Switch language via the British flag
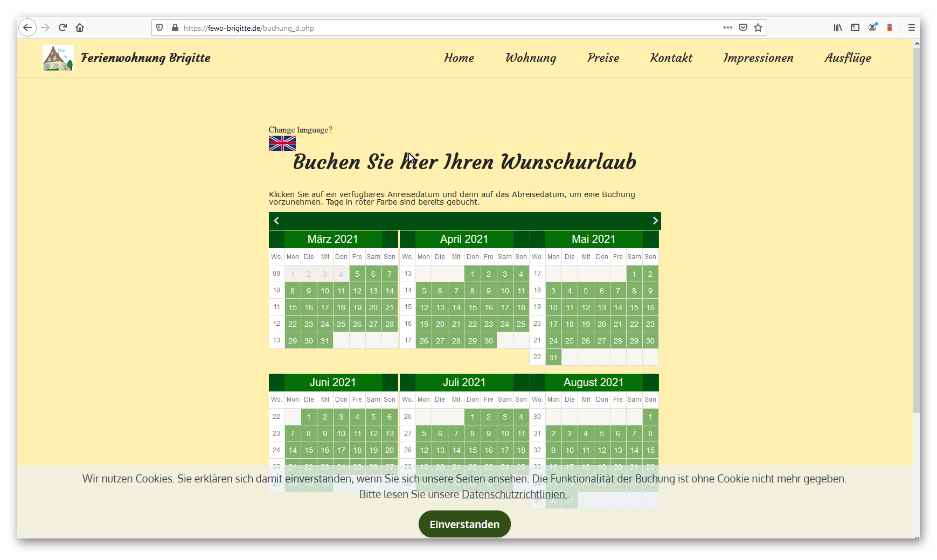This screenshot has width=937, height=560. (282, 143)
